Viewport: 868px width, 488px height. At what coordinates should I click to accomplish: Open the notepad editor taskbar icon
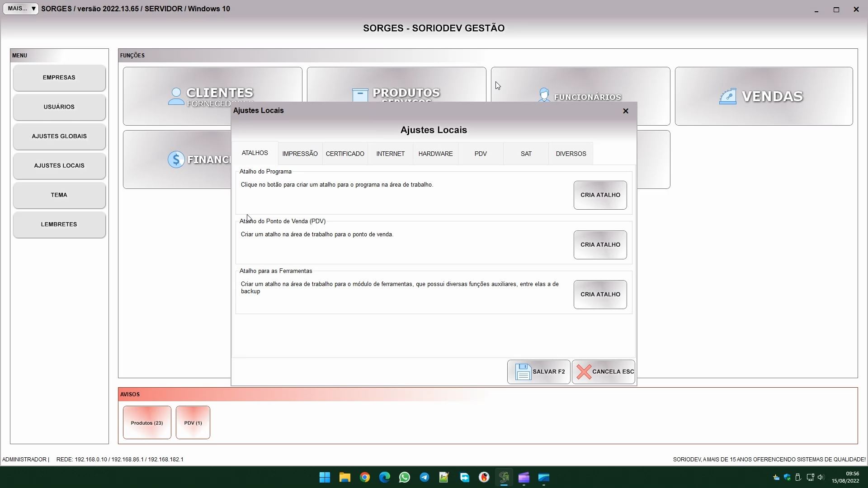[444, 478]
